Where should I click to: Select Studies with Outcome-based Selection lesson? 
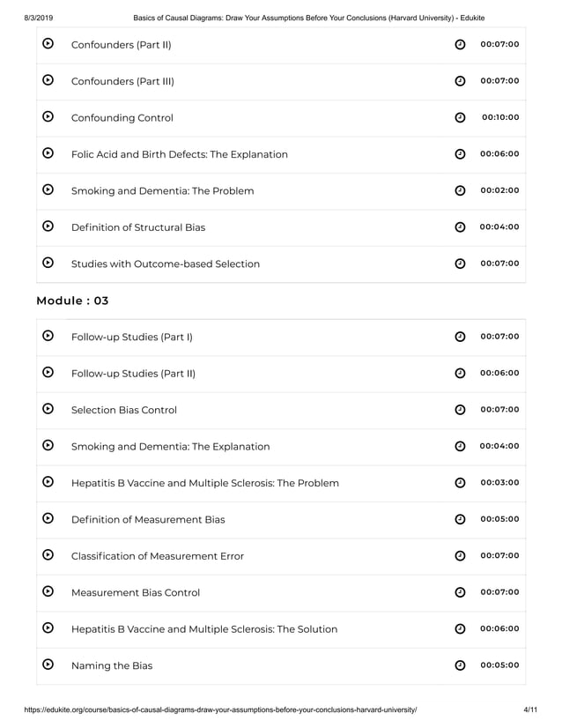point(165,264)
